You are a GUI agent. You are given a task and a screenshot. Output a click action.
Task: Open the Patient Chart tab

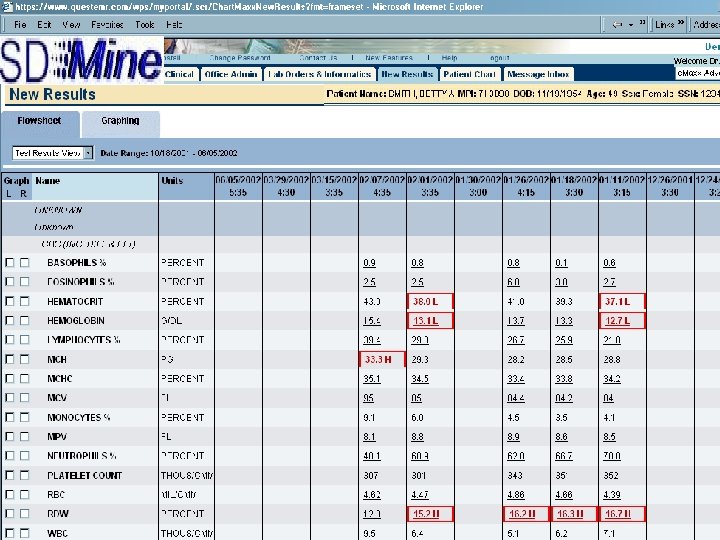tap(469, 74)
